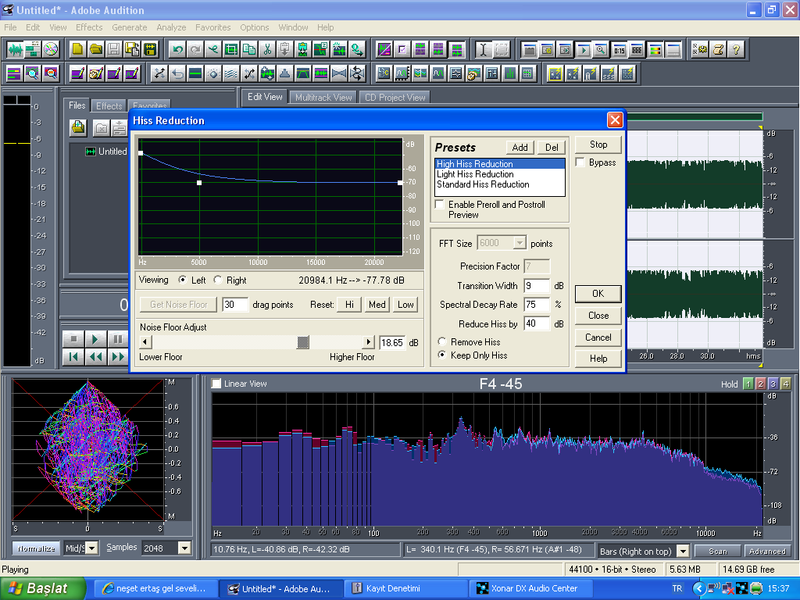Tick the Linear View checkbox
Viewport: 800px width, 600px height.
tap(217, 383)
